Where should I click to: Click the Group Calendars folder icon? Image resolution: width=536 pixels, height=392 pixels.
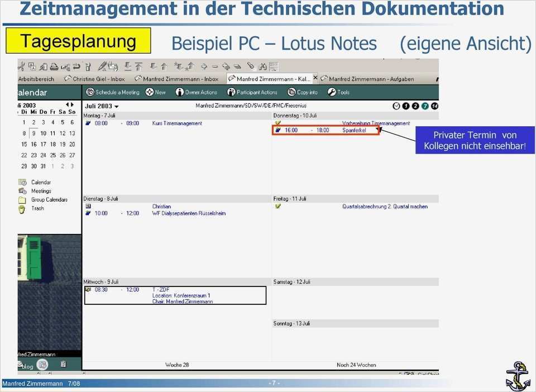(22, 199)
